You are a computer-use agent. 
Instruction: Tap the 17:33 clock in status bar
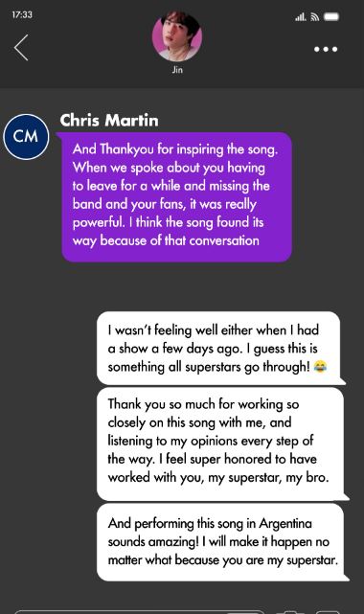22,15
